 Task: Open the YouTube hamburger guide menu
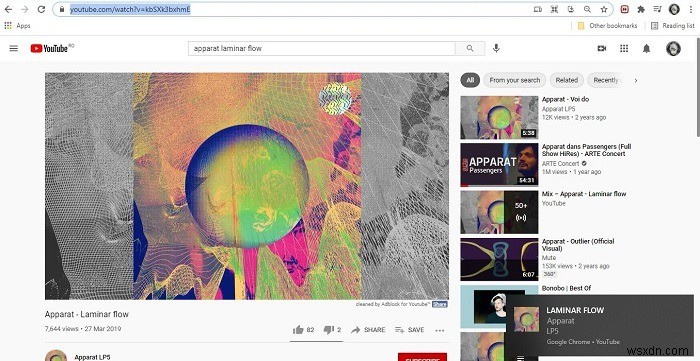click(x=14, y=48)
